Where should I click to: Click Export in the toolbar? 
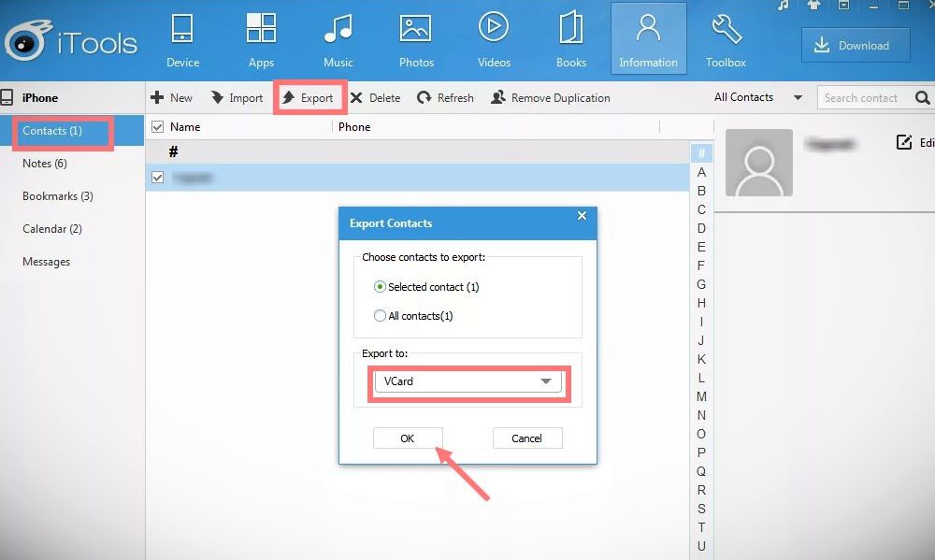point(309,98)
